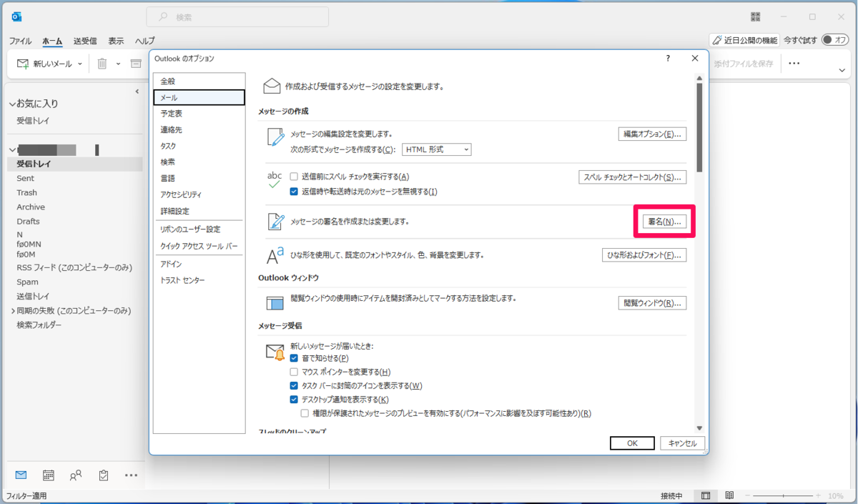Viewport: 858px width, 504px height.
Task: Click zoom out minus in status bar
Action: pos(748,496)
